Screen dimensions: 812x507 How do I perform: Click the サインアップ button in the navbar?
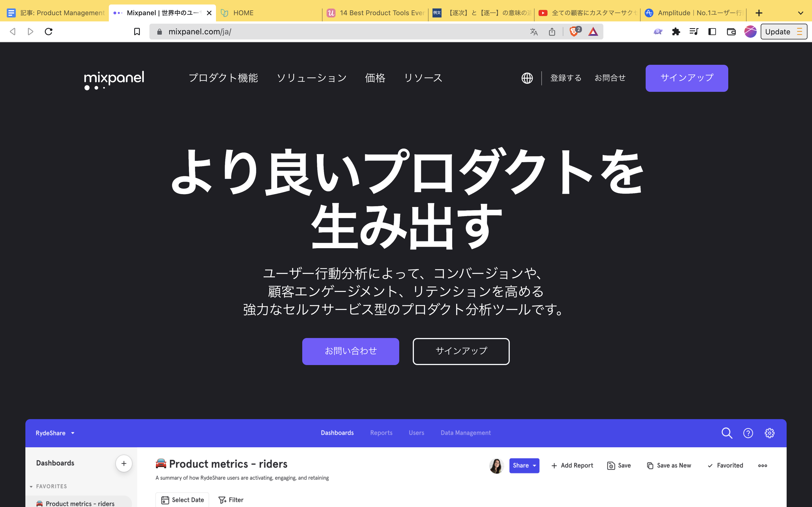coord(687,78)
